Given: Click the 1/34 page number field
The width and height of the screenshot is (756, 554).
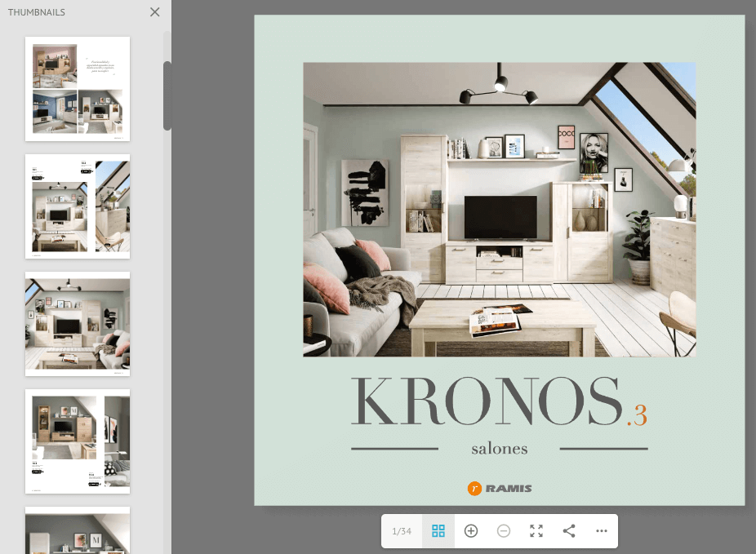Looking at the screenshot, I should coord(402,531).
